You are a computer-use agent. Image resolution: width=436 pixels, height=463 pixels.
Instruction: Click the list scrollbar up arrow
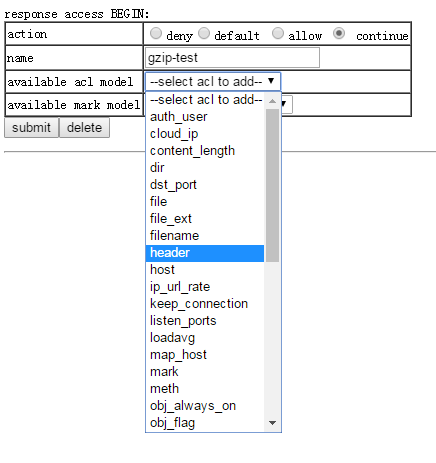(272, 100)
